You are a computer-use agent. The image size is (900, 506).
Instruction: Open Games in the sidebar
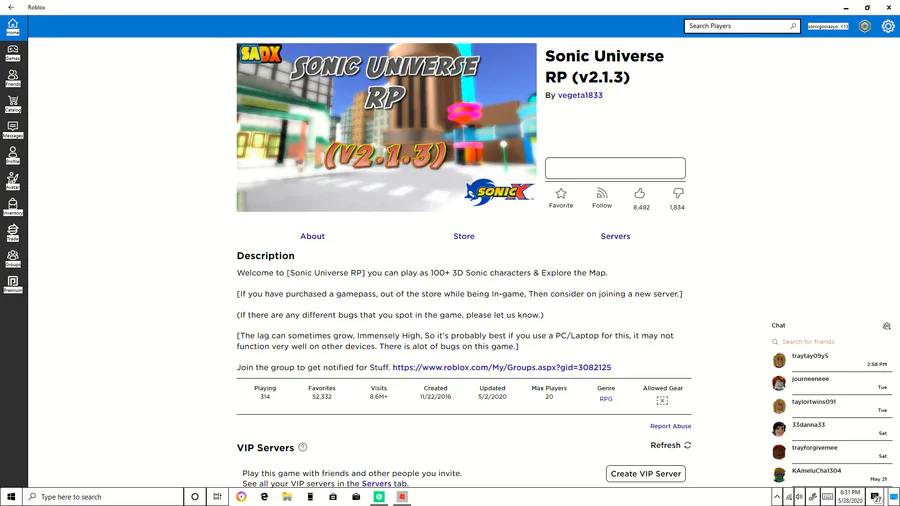click(x=13, y=53)
